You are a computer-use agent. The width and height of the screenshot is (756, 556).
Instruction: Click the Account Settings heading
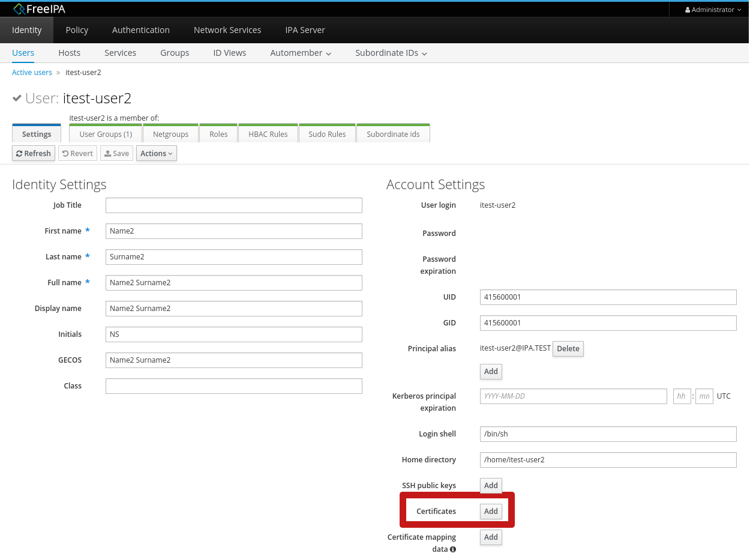coord(436,184)
